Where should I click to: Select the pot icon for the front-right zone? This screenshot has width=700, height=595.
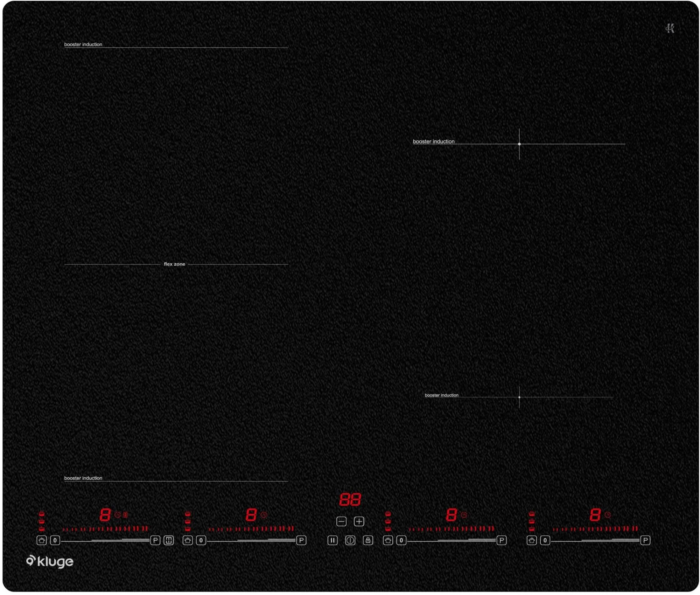point(532,540)
